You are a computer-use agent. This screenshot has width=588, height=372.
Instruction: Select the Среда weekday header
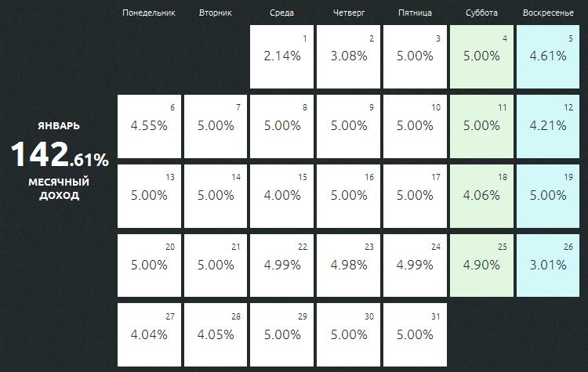click(282, 13)
